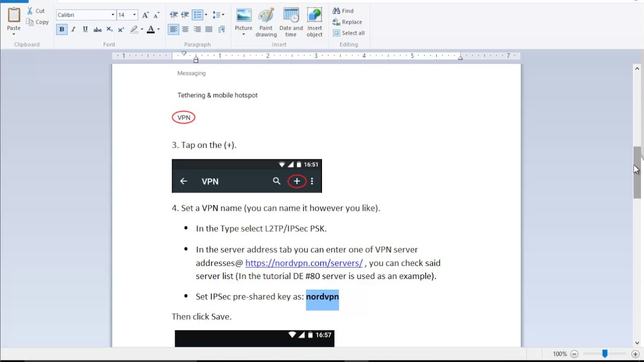Click vertical scrollbar down arrow
The height and width of the screenshot is (362, 644).
(637, 343)
